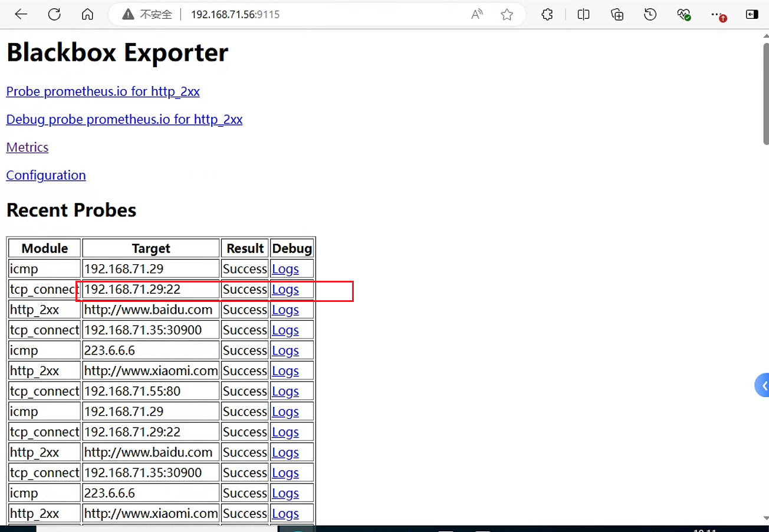
Task: Open the Metrics link
Action: pos(27,147)
